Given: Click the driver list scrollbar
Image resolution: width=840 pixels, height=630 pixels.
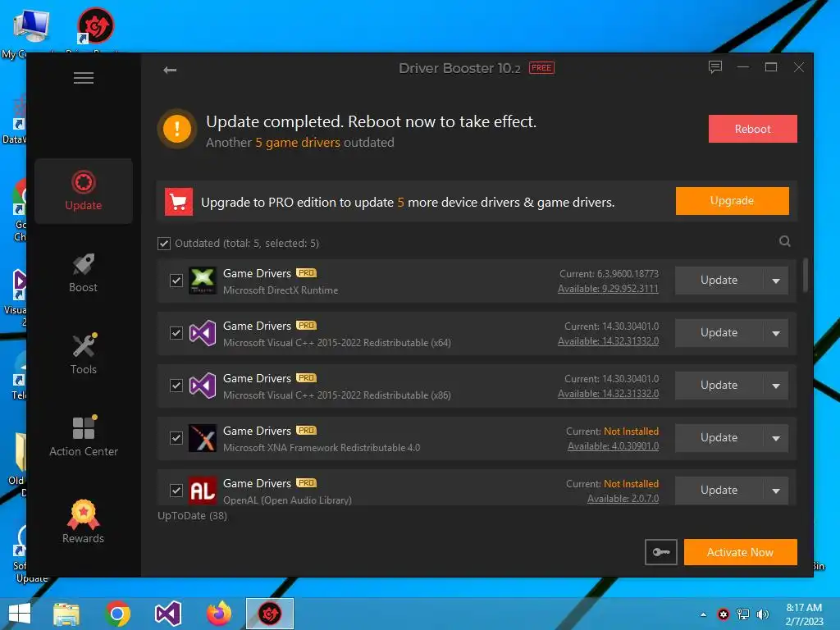Looking at the screenshot, I should click(805, 275).
